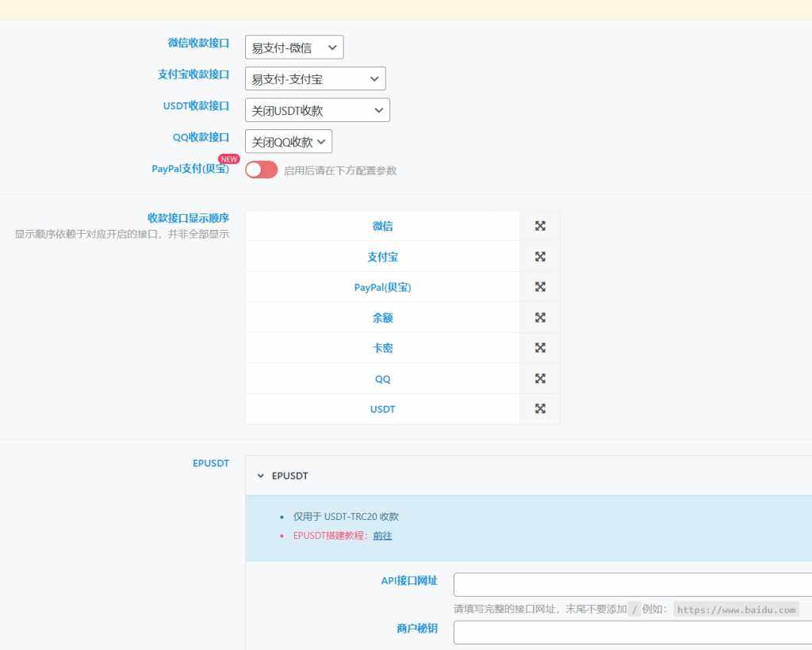The image size is (812, 650).
Task: Click the reorder icon beside QQ
Action: click(x=540, y=378)
